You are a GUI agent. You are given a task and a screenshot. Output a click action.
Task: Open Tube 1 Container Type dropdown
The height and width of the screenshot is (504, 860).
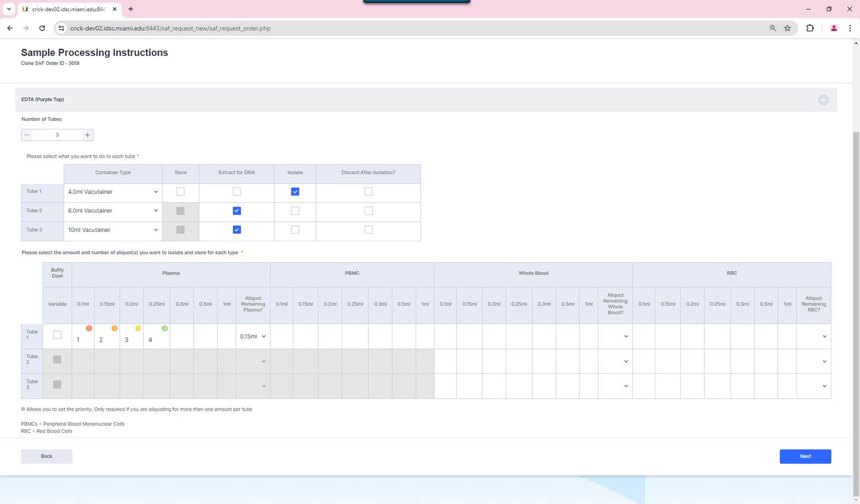click(x=113, y=192)
